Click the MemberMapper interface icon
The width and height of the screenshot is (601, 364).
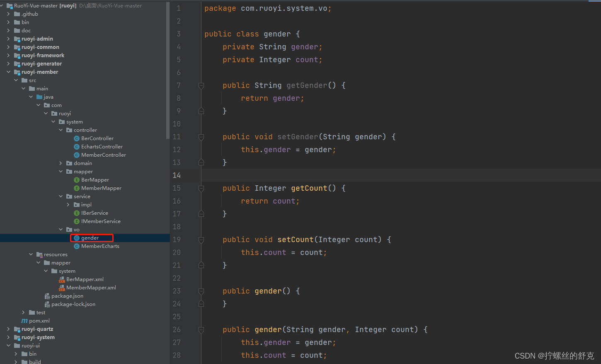[x=77, y=188]
